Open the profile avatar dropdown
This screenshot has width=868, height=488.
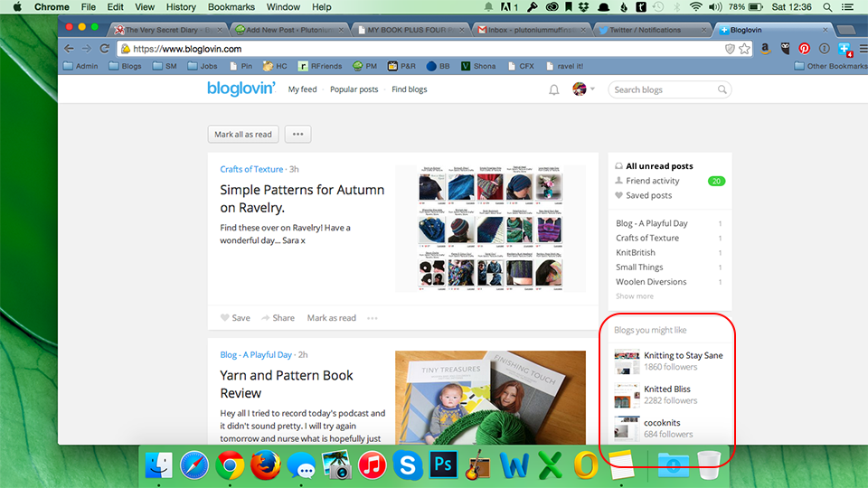[583, 89]
